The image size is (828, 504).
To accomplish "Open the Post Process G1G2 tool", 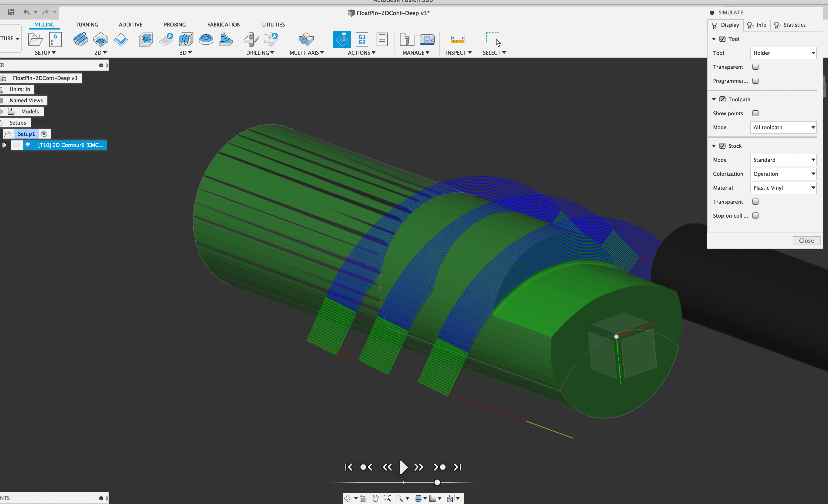I will 361,39.
